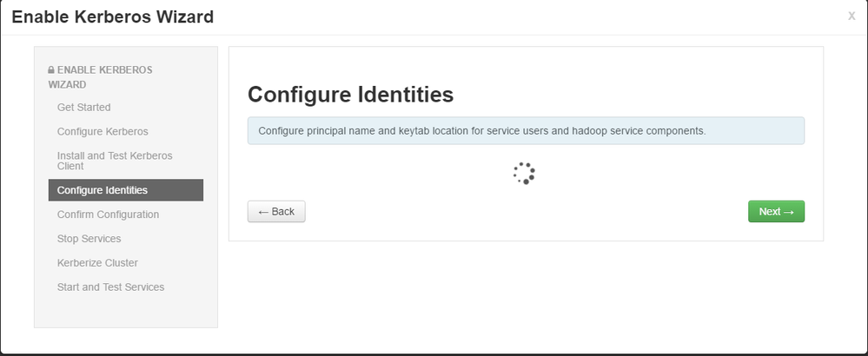Click empty space below Start and Test Services
868x356 pixels.
(x=125, y=311)
